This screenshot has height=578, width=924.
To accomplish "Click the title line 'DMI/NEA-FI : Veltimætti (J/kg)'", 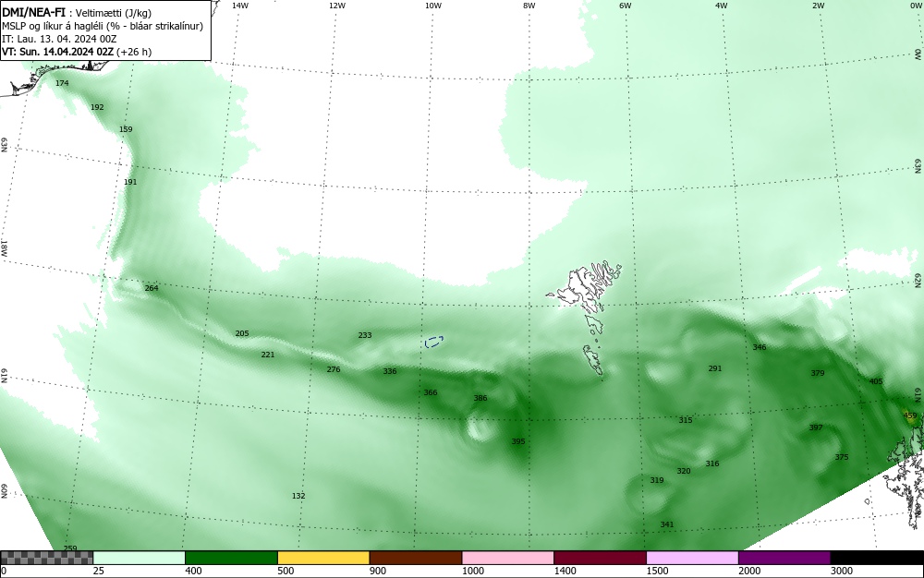I will [x=77, y=13].
